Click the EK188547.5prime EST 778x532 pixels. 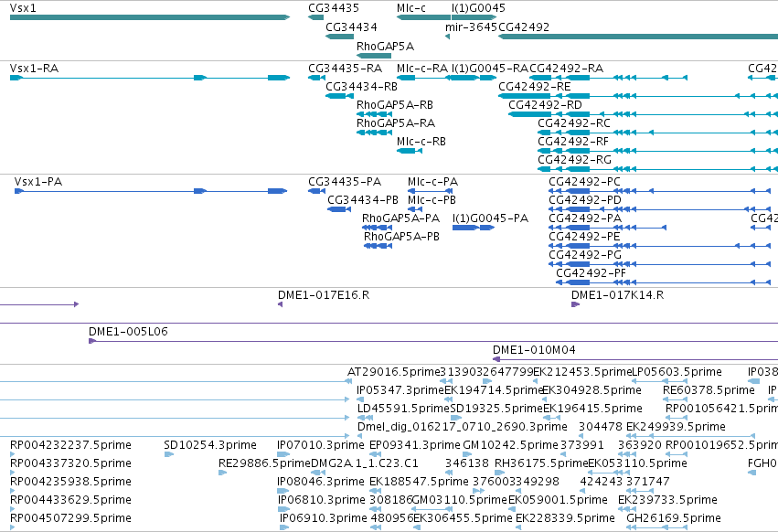tap(376, 491)
